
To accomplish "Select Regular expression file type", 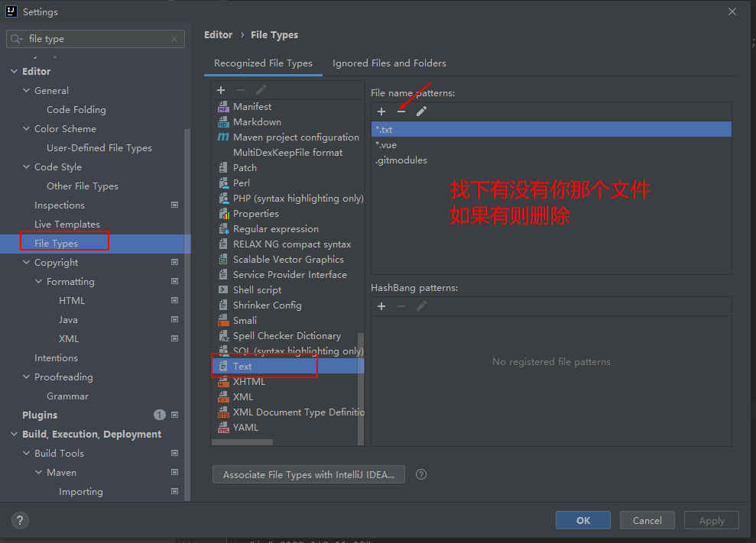I will 288,229.
